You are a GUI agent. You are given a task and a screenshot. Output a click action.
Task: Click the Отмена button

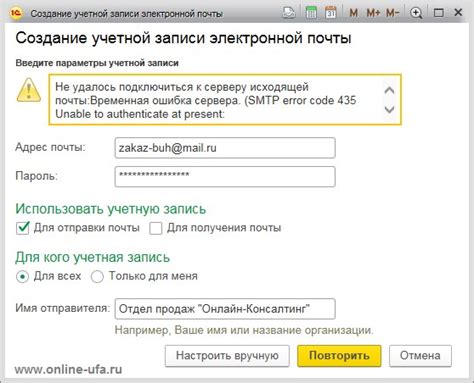(420, 356)
